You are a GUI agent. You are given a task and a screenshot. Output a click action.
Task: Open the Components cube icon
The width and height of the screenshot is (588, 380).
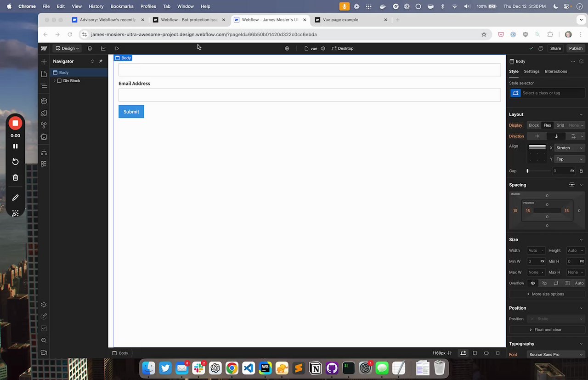tap(44, 101)
